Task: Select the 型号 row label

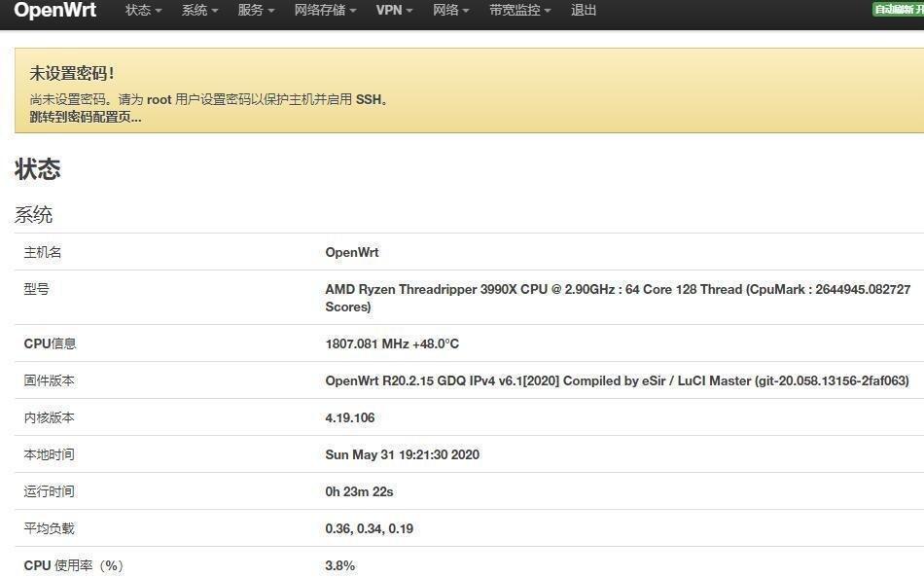Action: 36,289
